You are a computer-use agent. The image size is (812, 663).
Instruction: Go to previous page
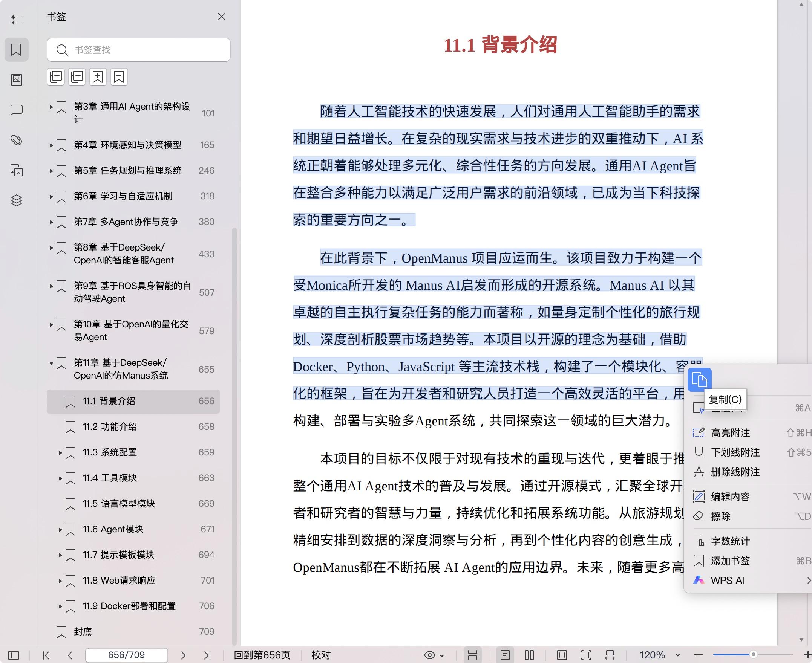click(x=70, y=655)
